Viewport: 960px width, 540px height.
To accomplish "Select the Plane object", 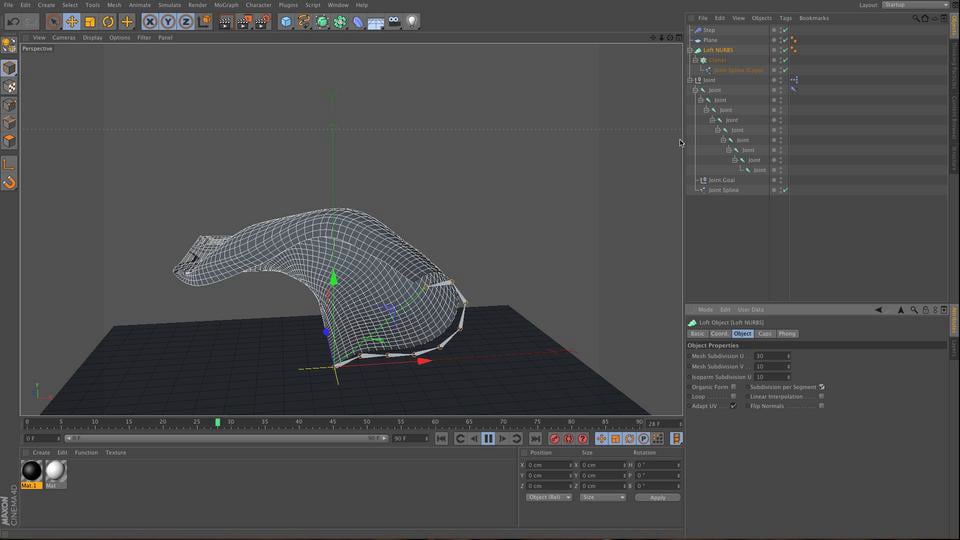I will [710, 40].
